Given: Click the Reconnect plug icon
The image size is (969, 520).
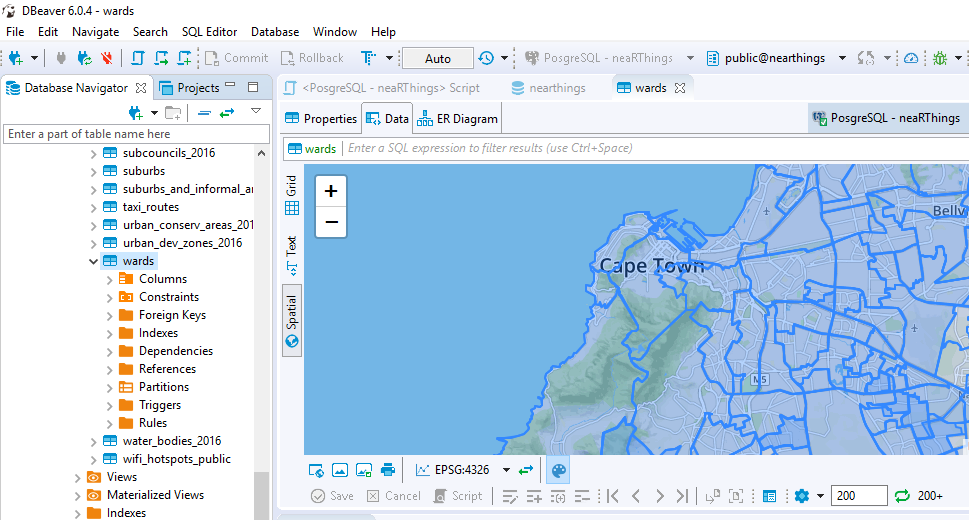Looking at the screenshot, I should pos(84,58).
